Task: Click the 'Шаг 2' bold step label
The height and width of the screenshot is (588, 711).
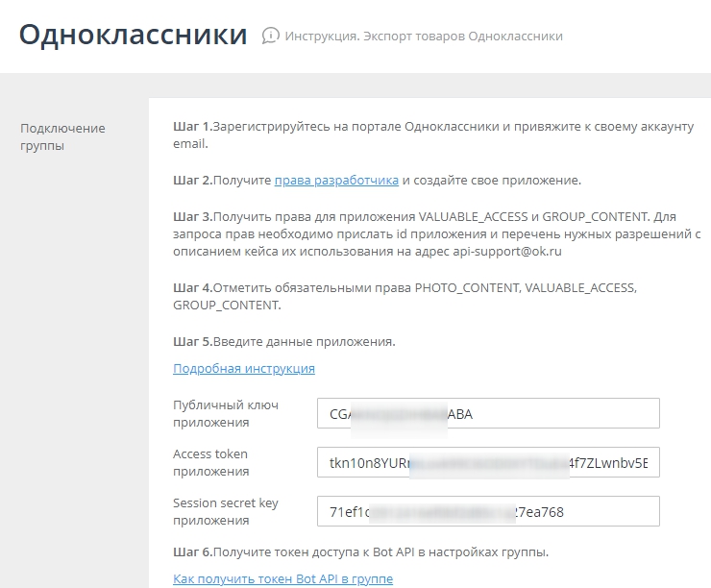Action: [192, 180]
